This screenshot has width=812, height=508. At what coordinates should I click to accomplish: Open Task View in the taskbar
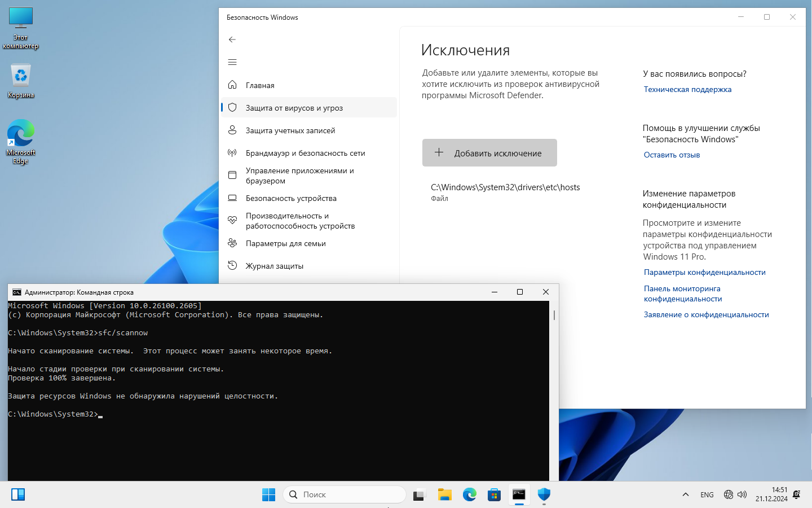click(x=420, y=494)
